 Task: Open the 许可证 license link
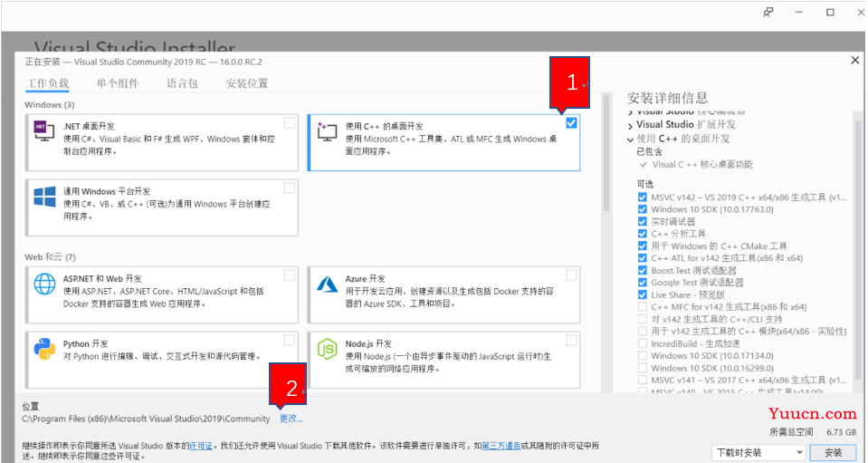pyautogui.click(x=201, y=446)
